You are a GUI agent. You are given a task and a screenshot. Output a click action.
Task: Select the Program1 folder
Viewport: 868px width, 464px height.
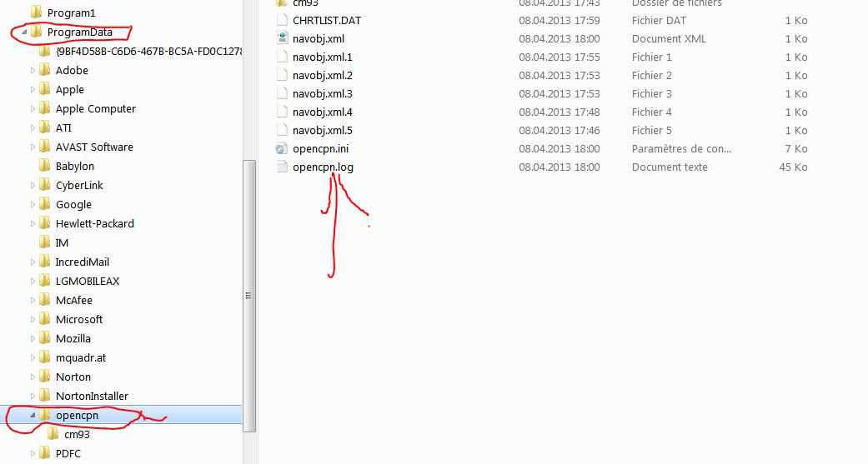click(71, 12)
